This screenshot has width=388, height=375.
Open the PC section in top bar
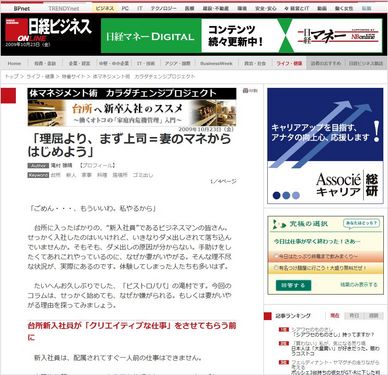[125, 8]
